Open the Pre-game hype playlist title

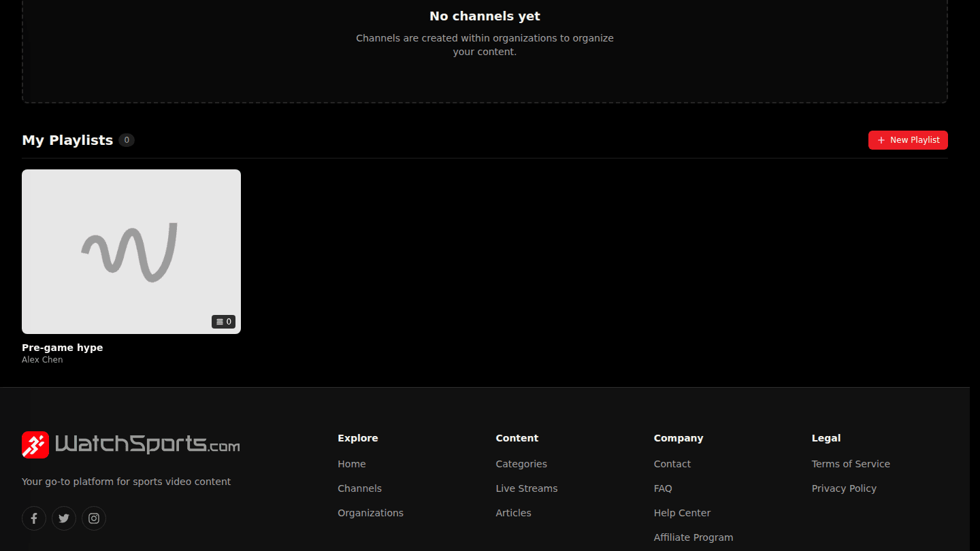[x=63, y=348]
